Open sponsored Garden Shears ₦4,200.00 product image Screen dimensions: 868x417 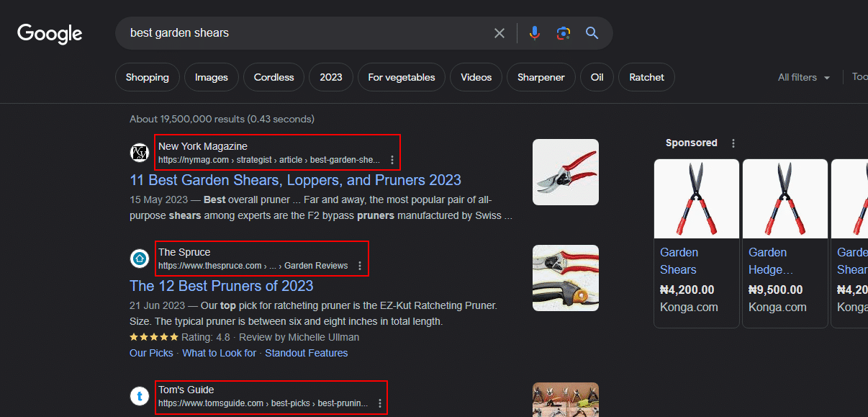[x=697, y=199]
